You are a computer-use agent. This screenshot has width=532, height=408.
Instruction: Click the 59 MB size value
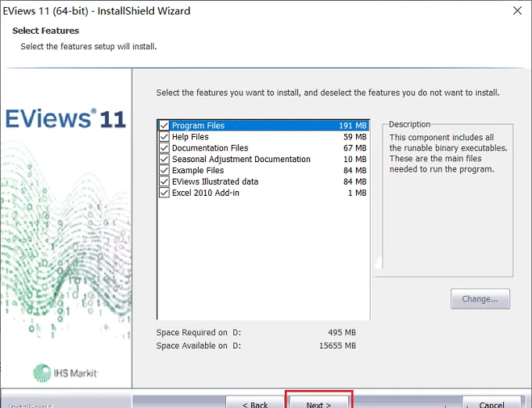point(355,136)
